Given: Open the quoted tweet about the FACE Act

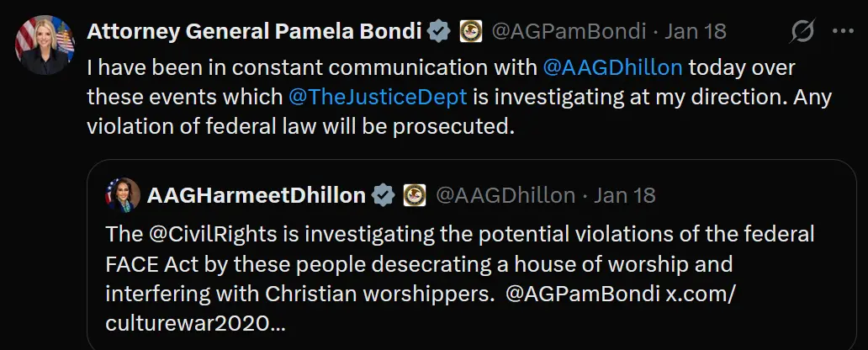Looking at the screenshot, I should click(471, 264).
